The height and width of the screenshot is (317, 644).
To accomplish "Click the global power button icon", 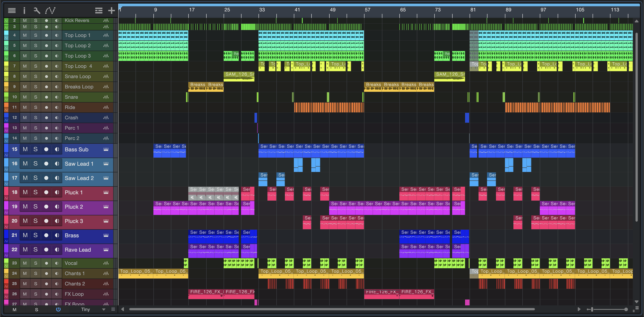I will pos(58,309).
